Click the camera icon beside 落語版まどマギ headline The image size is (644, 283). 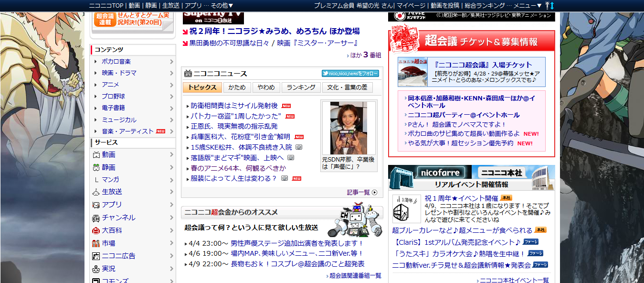tap(290, 158)
